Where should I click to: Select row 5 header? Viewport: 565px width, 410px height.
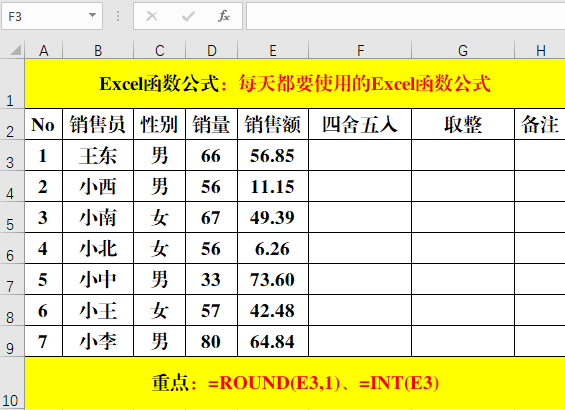[x=12, y=217]
